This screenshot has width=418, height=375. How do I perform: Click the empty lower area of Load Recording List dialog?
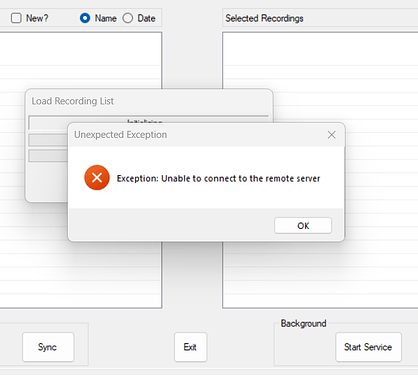47,182
